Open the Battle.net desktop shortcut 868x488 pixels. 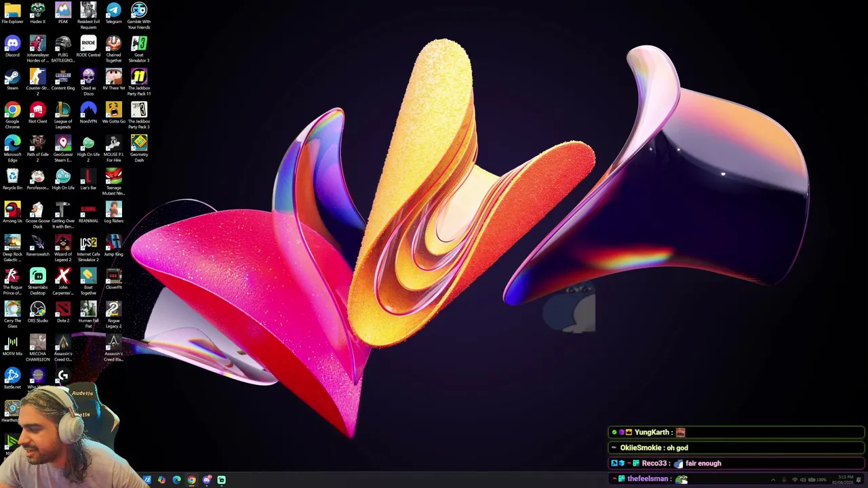tap(12, 378)
